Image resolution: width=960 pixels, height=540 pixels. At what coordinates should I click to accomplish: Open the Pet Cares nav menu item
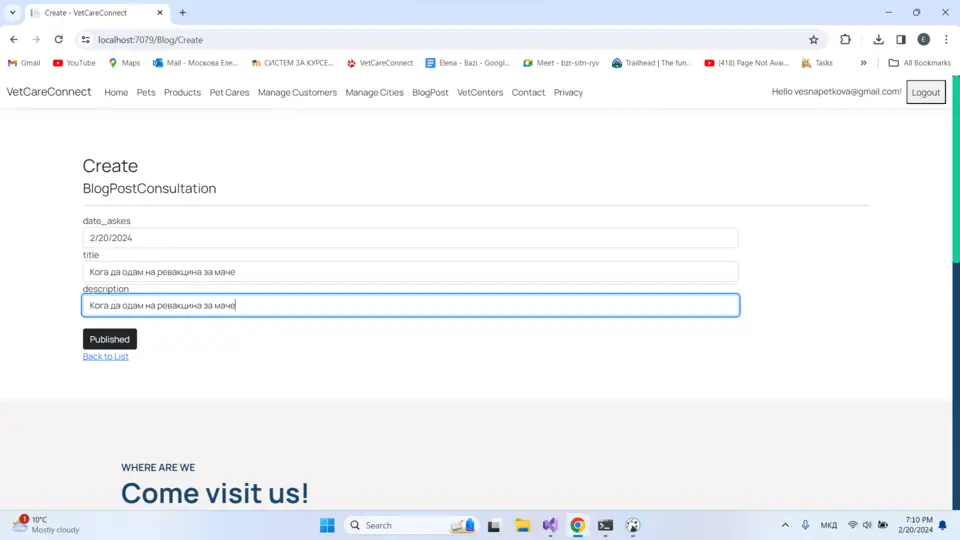tap(229, 93)
